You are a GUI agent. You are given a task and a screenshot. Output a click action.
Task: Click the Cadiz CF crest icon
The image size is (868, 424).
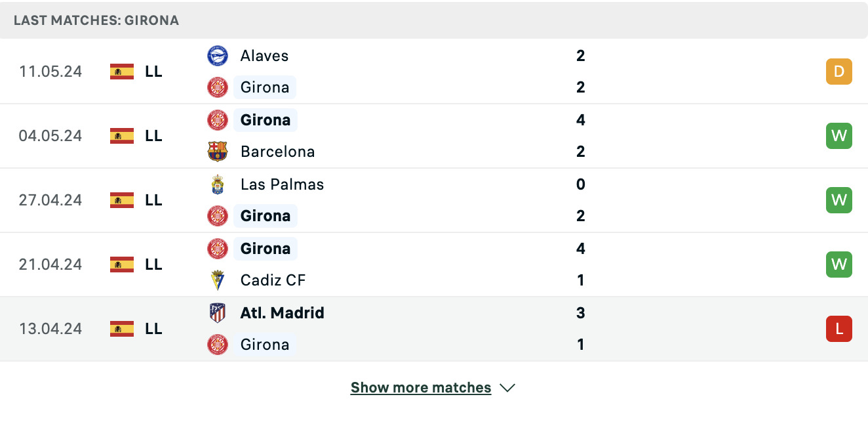218,280
